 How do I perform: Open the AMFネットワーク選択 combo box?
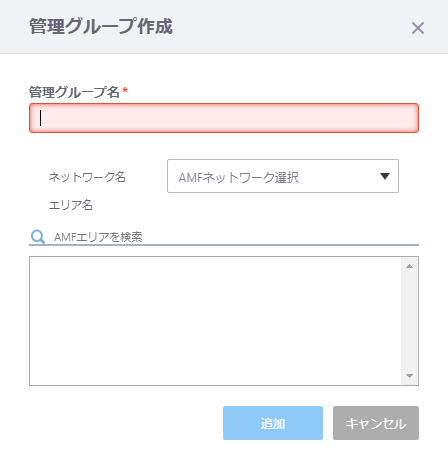click(283, 176)
